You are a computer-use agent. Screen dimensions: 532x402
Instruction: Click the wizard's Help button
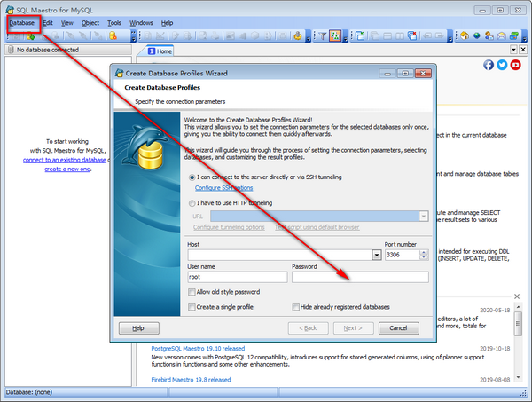(x=138, y=328)
